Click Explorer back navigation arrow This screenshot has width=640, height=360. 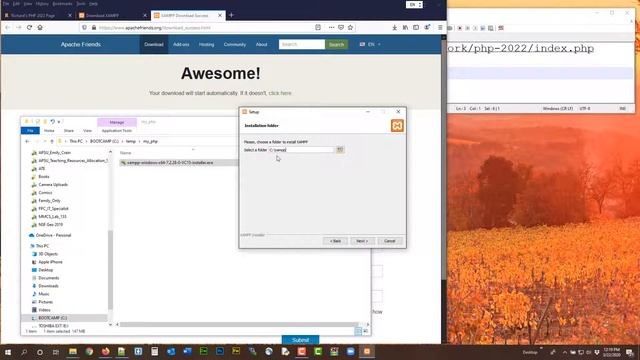pos(27,142)
